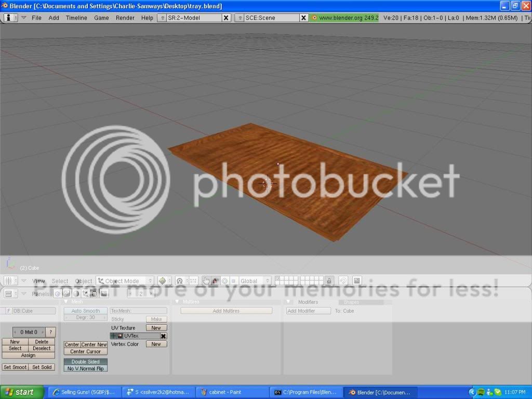Image resolution: width=532 pixels, height=399 pixels.
Task: Click the UVTex active texture grid icon
Action: (x=114, y=336)
